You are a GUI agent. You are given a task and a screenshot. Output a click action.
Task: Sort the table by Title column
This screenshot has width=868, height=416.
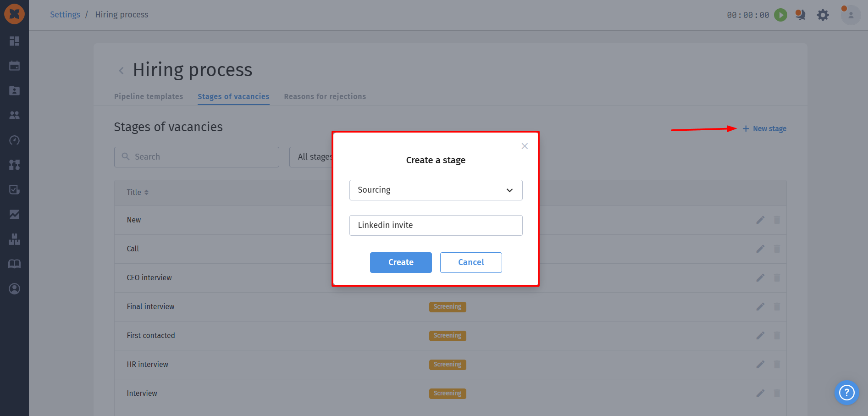click(138, 192)
